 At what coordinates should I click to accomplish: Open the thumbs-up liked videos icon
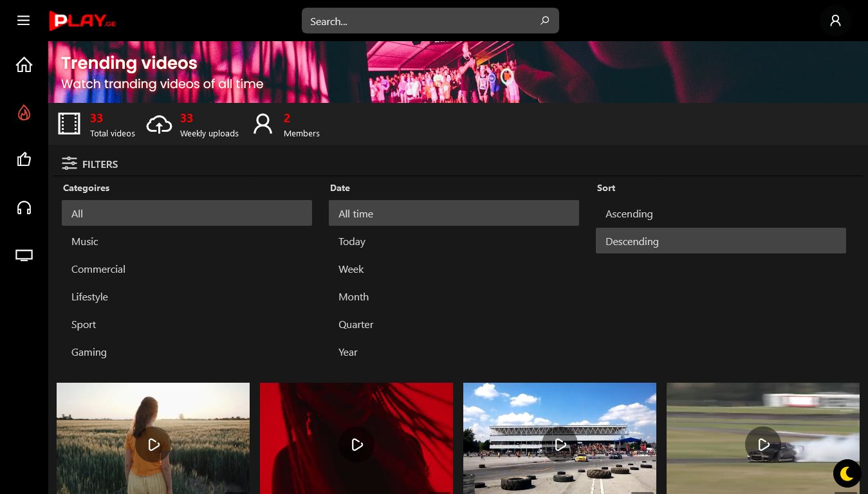coord(24,160)
